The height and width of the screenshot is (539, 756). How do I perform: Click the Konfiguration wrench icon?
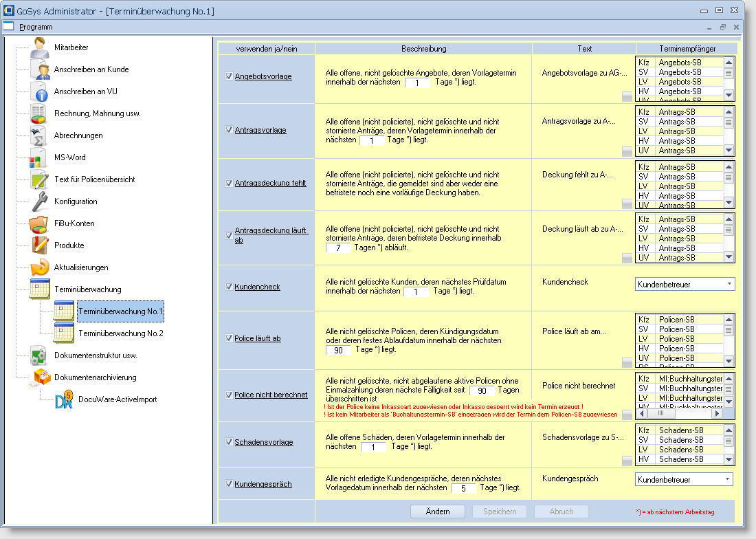click(40, 201)
